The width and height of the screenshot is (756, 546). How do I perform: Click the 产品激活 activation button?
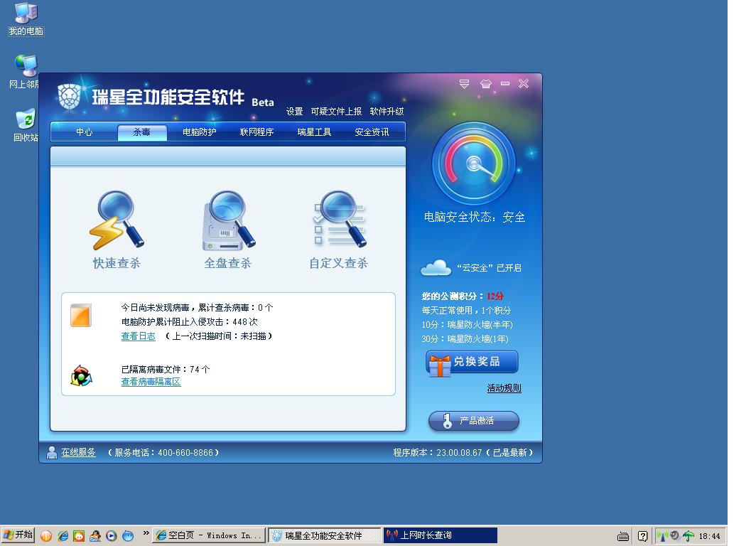(474, 421)
